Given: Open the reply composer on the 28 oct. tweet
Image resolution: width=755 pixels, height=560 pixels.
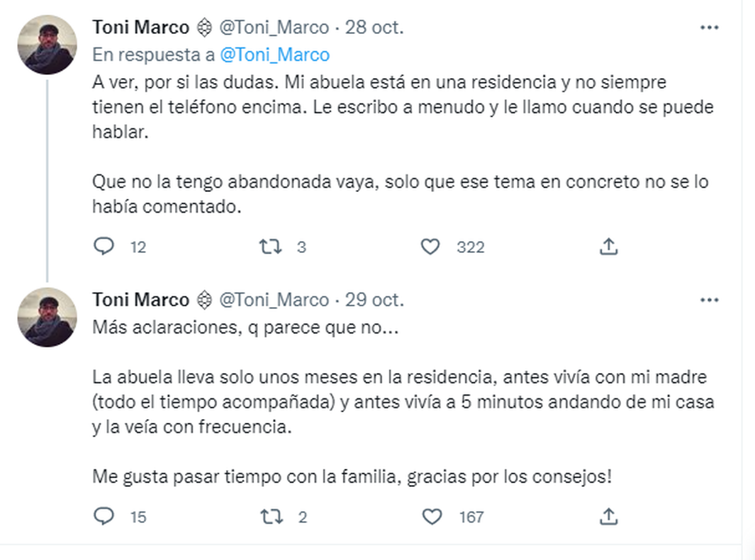Looking at the screenshot, I should click(104, 247).
